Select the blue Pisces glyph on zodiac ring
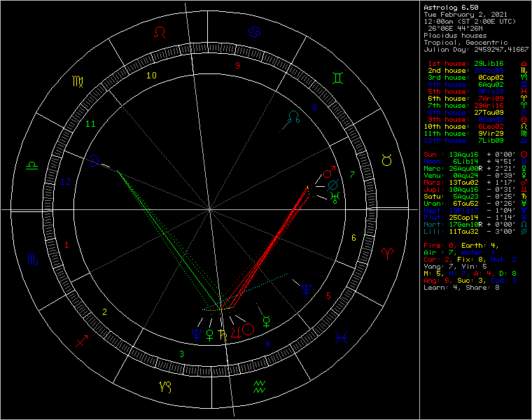The height and width of the screenshot is (420, 532). click(x=341, y=337)
